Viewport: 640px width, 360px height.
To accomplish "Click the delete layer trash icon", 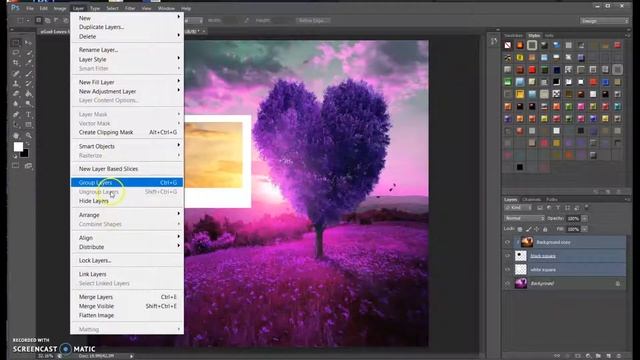I will pyautogui.click(x=619, y=356).
